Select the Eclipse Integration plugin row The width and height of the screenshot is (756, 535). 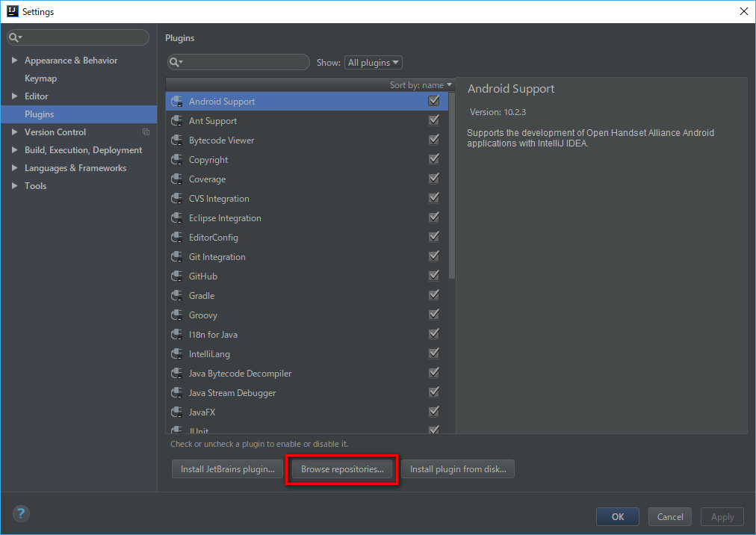306,218
